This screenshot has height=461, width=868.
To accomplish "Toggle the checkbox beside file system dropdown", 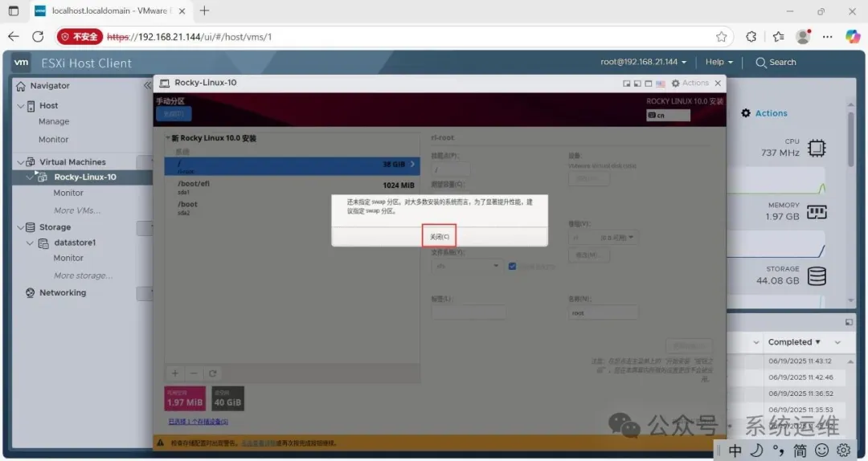I will (512, 266).
